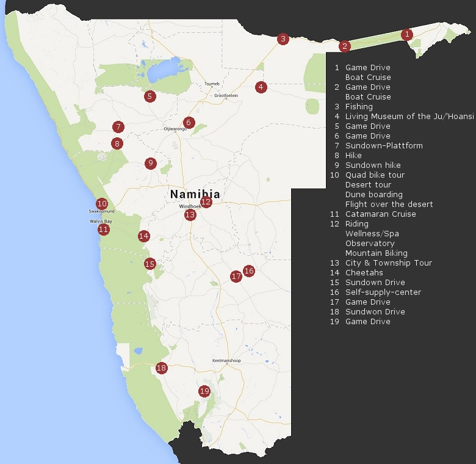Screen dimensions: 476x464
Task: Click marker 6 near Otjiwarongo
Action: pyautogui.click(x=189, y=123)
